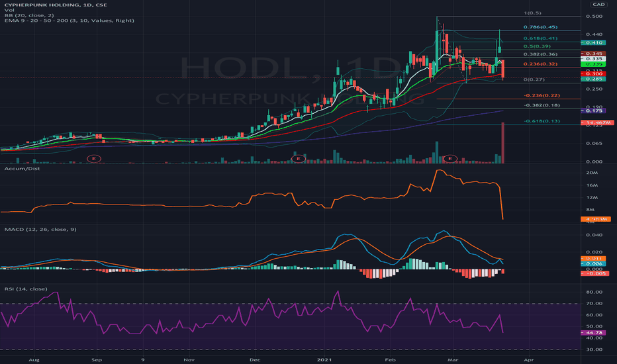Viewport: 617px width, 364px height.
Task: Open the CAD currency badge
Action: click(x=598, y=5)
